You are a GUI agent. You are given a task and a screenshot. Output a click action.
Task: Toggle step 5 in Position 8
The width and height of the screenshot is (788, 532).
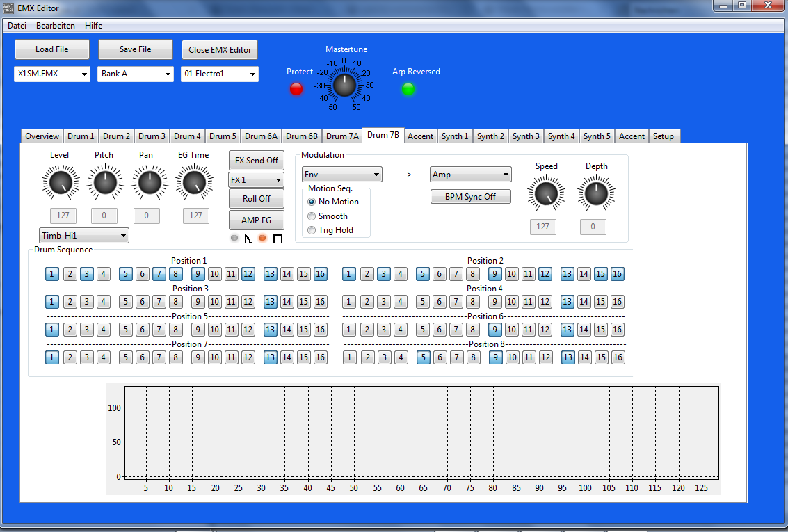point(423,357)
